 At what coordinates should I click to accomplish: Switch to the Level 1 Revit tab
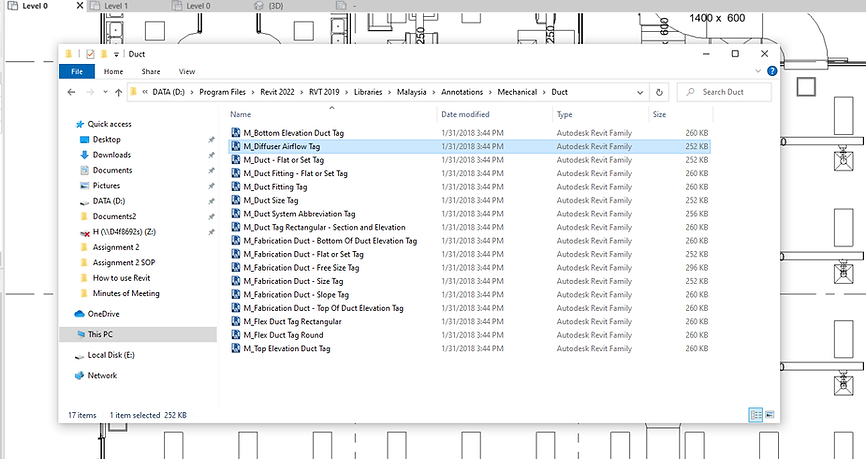click(x=115, y=6)
